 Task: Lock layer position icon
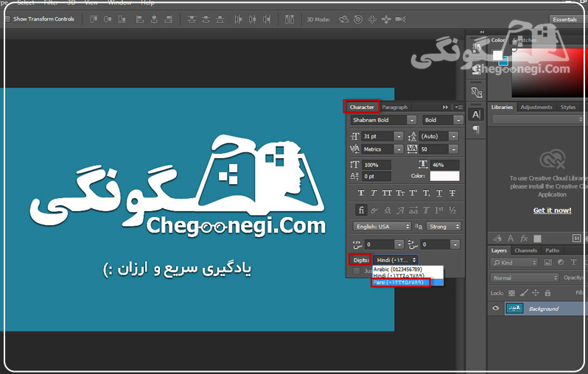tap(536, 293)
